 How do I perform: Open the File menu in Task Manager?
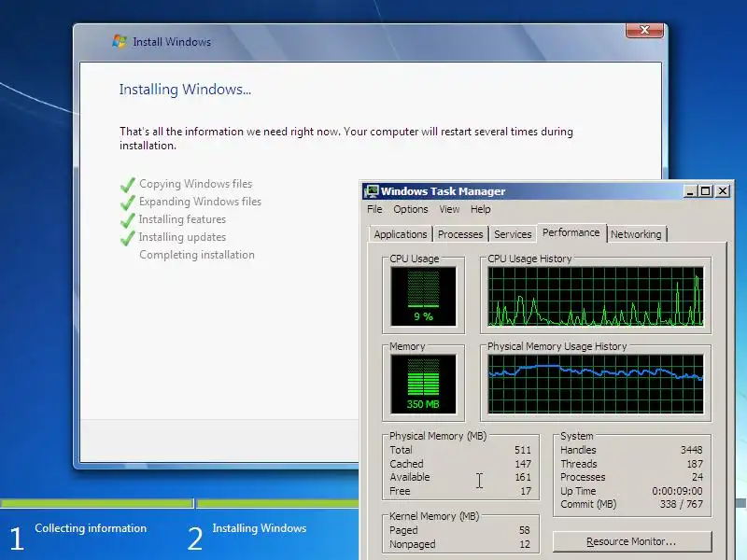tap(374, 209)
